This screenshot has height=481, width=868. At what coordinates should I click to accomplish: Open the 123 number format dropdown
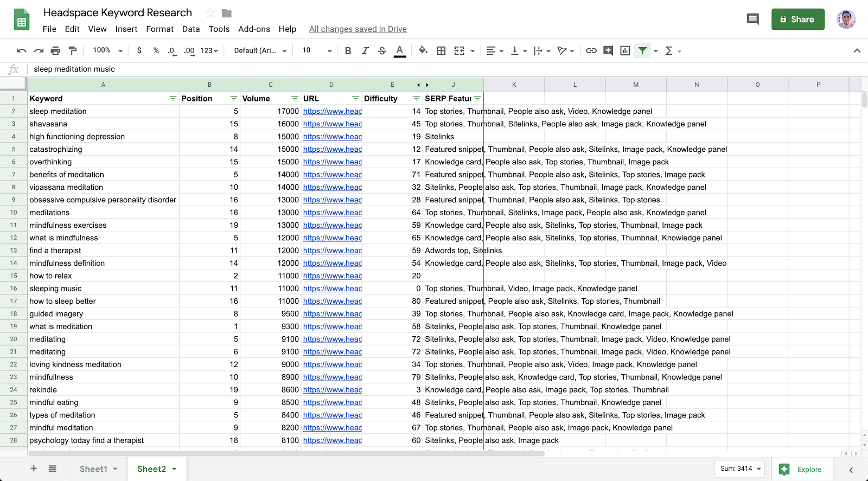coord(209,50)
